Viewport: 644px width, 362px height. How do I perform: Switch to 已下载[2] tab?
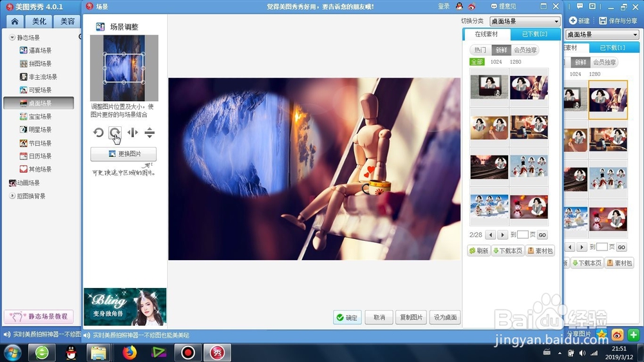point(535,34)
